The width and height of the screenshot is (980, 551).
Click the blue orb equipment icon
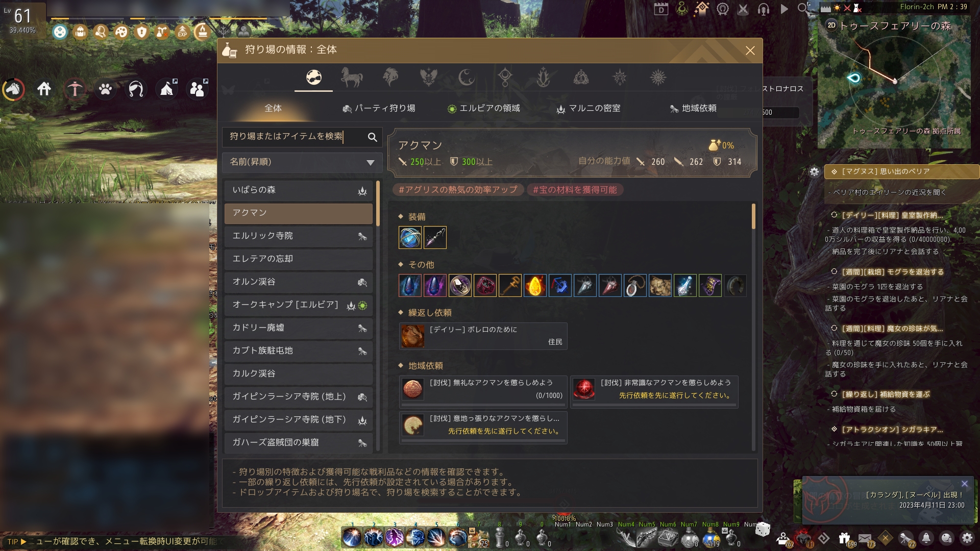point(410,238)
